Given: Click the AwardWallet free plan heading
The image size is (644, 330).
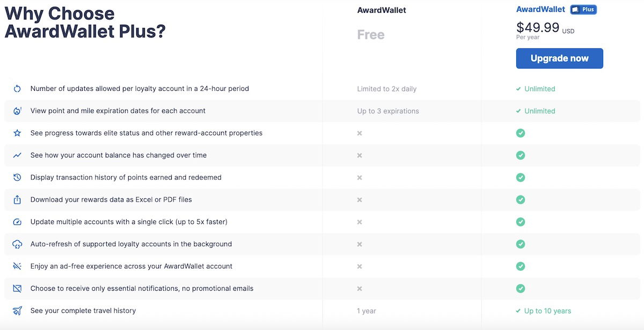Looking at the screenshot, I should (382, 10).
